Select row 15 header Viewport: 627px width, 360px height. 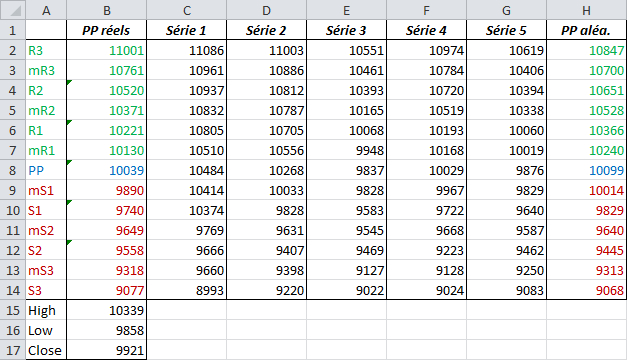point(13,310)
